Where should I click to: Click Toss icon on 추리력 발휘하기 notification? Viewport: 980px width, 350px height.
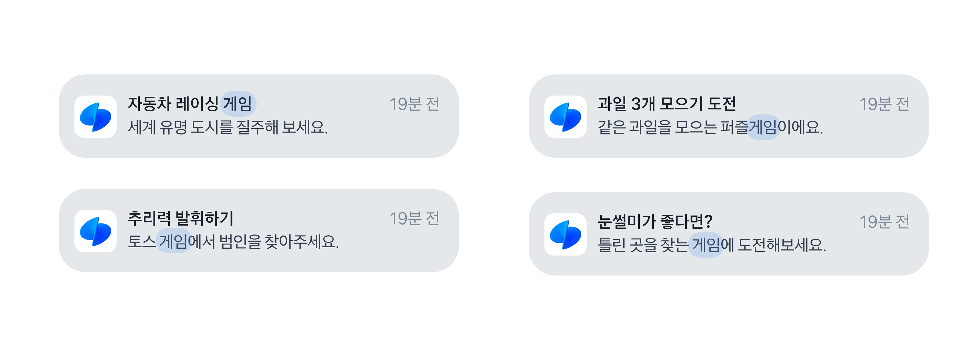[x=96, y=231]
